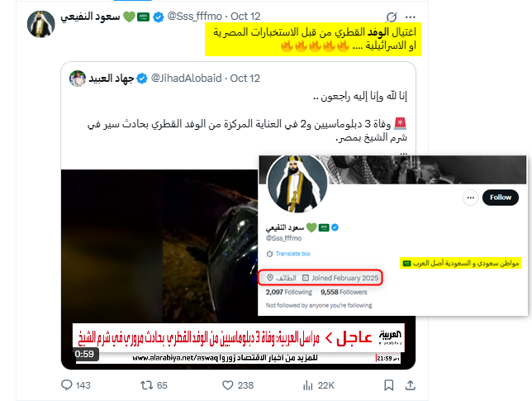The image size is (532, 401).
Task: Like the post with 238 hearts
Action: (228, 385)
